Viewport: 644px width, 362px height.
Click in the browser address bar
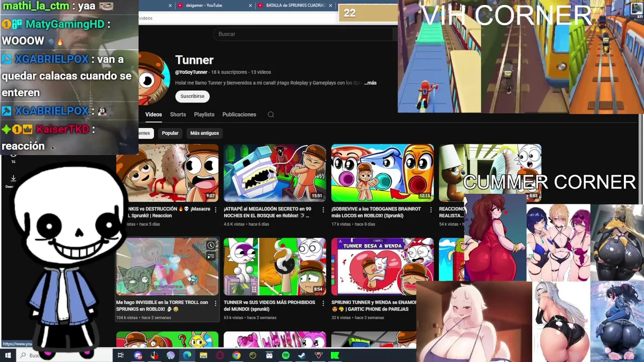[x=238, y=18]
